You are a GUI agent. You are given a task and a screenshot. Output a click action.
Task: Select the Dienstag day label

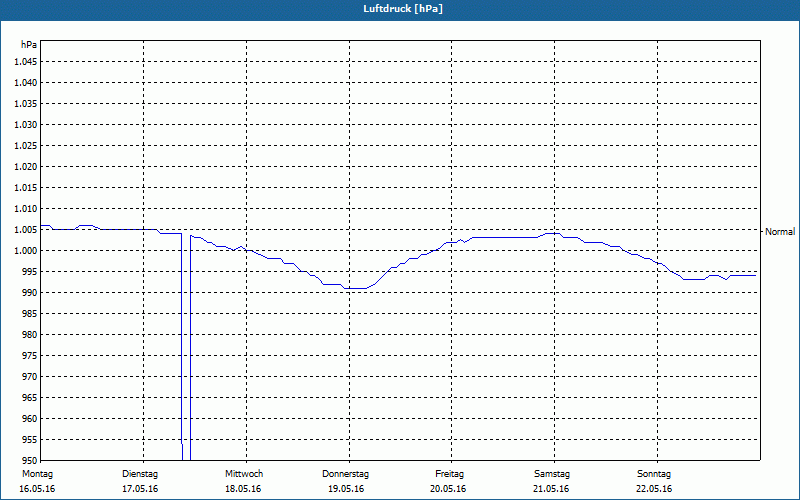[140, 474]
